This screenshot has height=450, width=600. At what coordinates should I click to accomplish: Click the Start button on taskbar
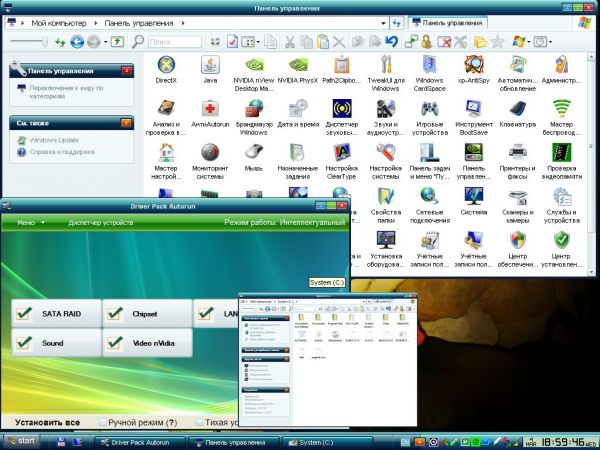(x=22, y=440)
